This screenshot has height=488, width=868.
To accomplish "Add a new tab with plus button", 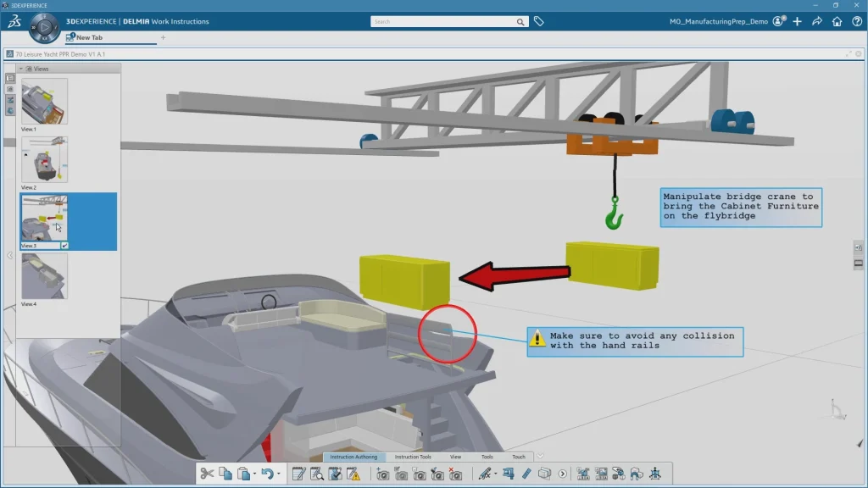I will tap(163, 37).
